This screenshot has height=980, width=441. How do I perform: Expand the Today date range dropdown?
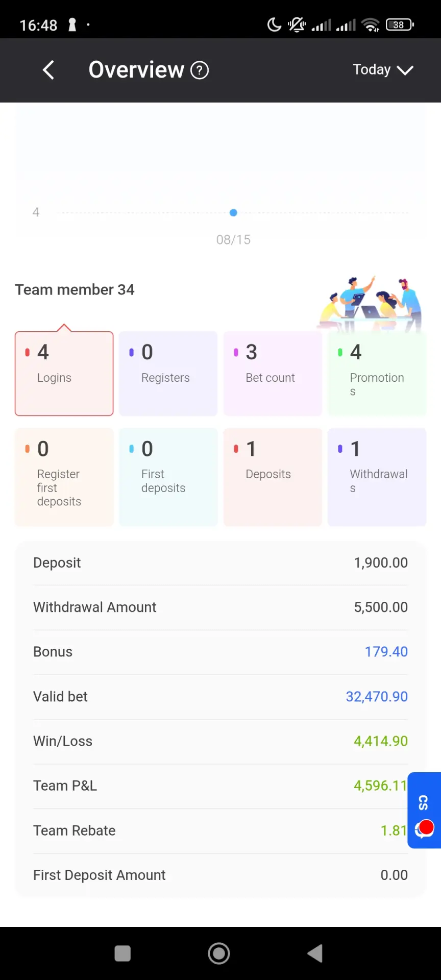(x=383, y=70)
